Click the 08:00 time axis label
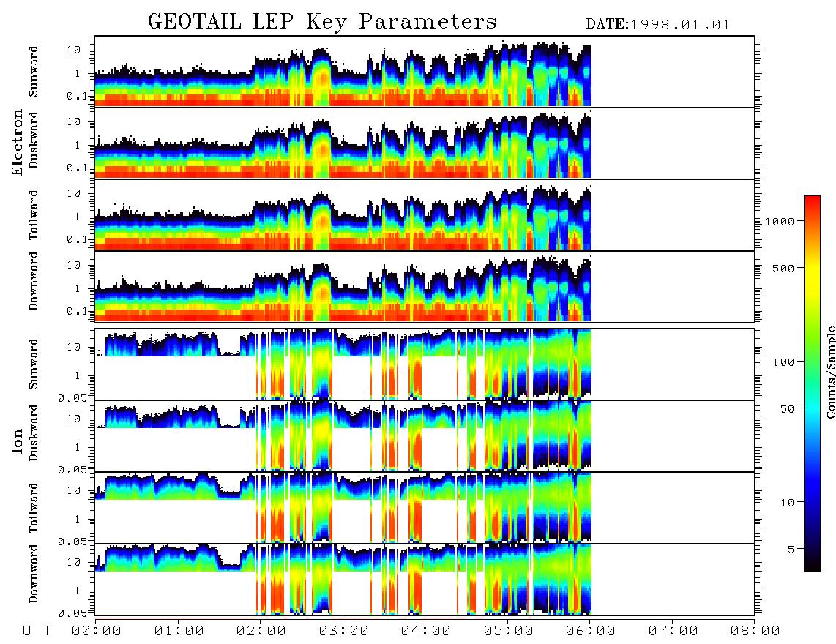Screen dimensions: 836x644 755,632
